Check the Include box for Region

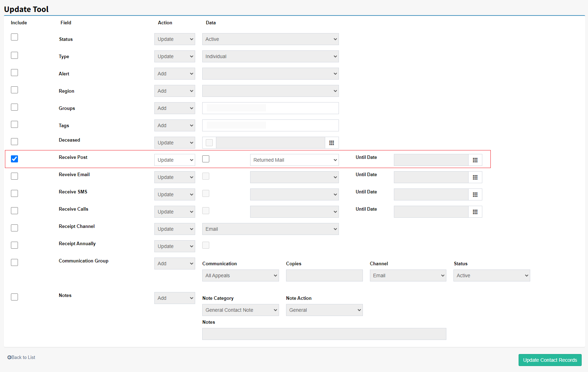(14, 90)
